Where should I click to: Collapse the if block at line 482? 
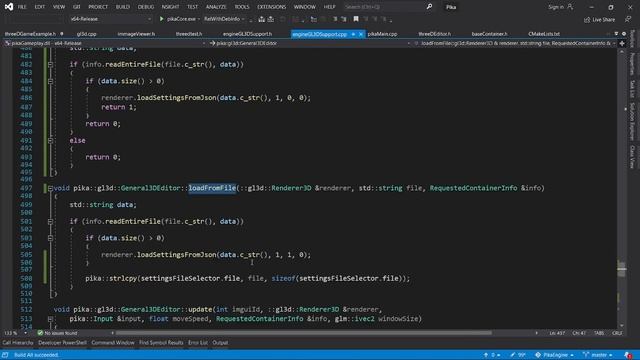(50, 64)
